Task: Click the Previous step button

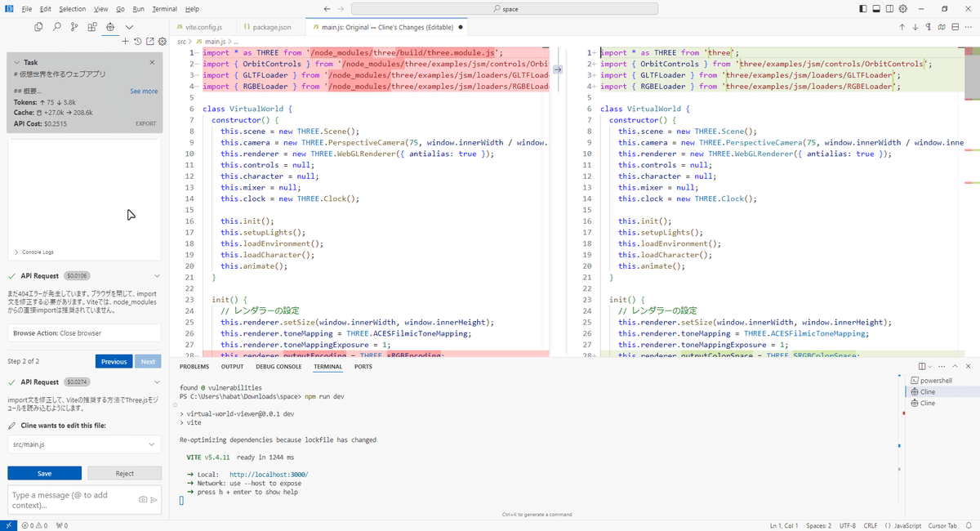Action: (114, 361)
